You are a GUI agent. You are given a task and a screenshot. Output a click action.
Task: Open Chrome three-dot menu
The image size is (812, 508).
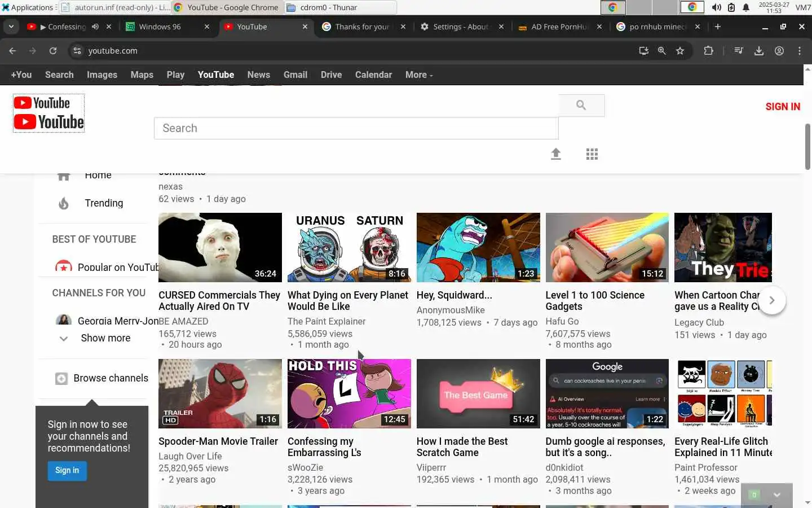[x=800, y=51]
